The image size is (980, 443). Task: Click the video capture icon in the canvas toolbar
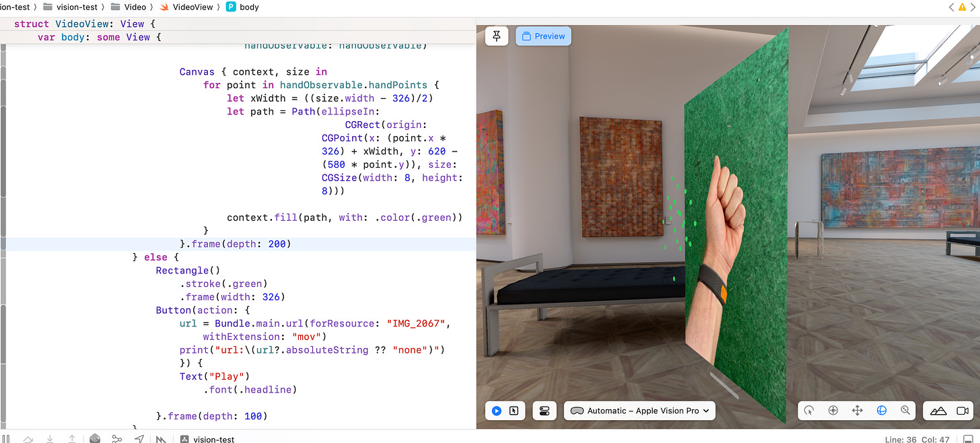click(x=963, y=410)
